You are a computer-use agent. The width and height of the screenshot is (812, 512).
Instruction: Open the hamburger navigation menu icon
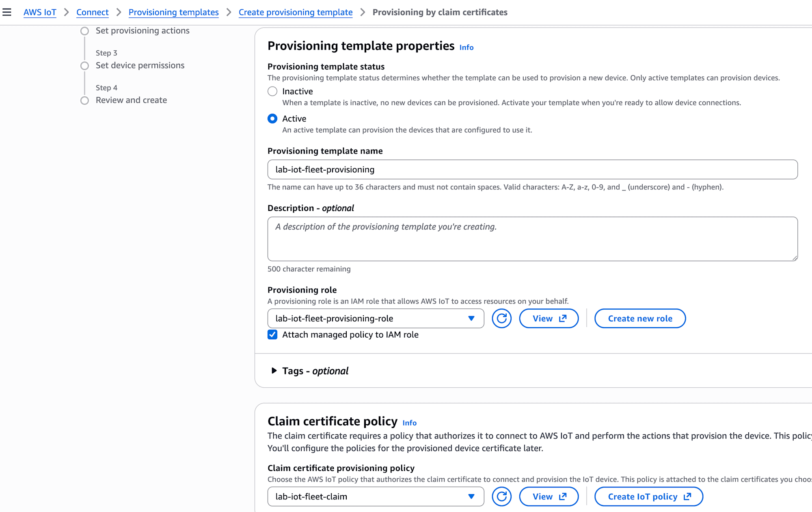(7, 12)
